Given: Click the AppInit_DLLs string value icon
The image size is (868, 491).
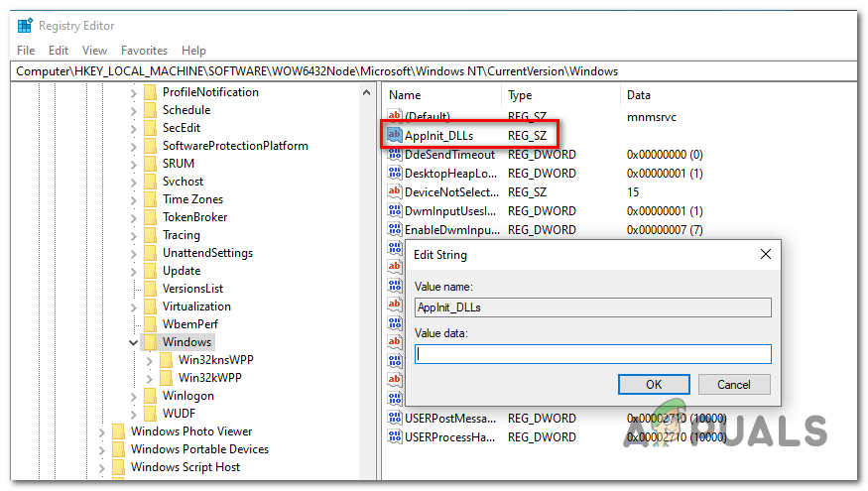Looking at the screenshot, I should click(394, 135).
